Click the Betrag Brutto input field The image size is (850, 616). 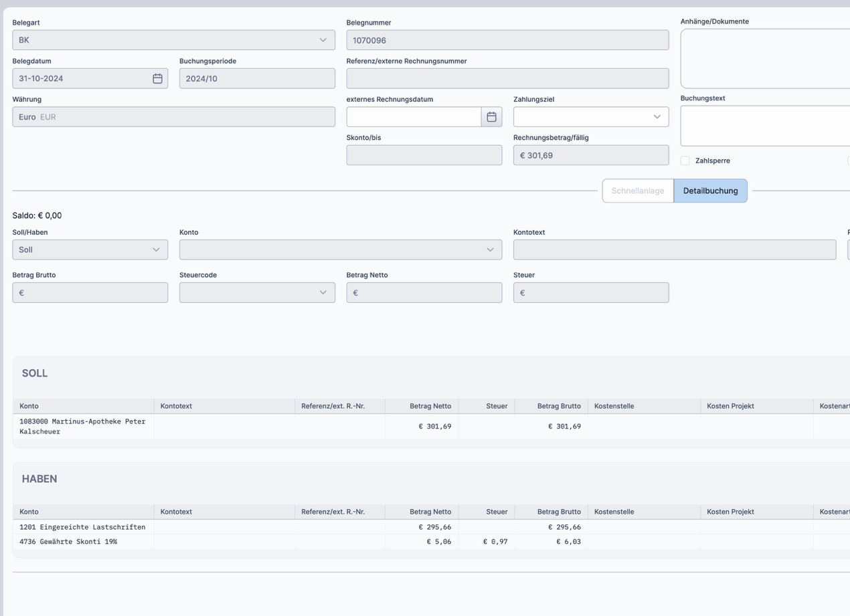(x=90, y=292)
